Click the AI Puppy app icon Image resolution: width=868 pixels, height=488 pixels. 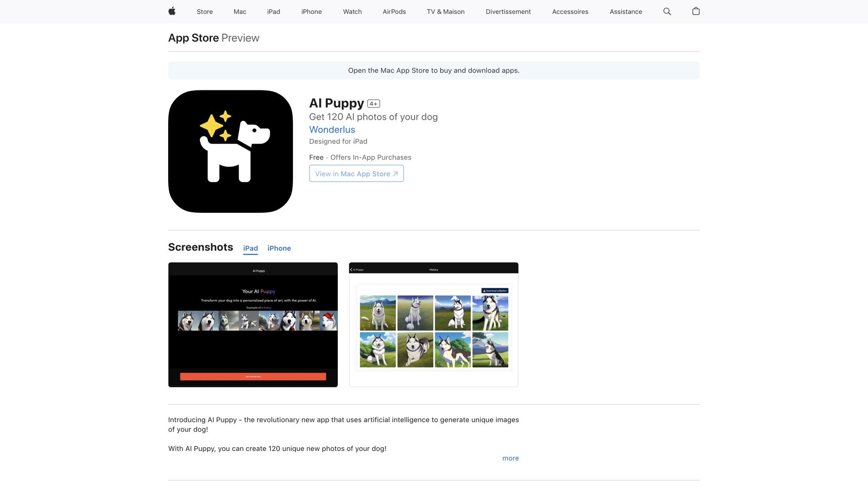(x=230, y=151)
